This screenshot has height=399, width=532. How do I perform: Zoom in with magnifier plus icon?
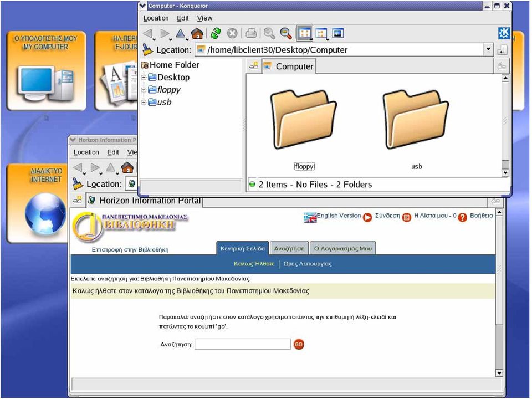269,33
